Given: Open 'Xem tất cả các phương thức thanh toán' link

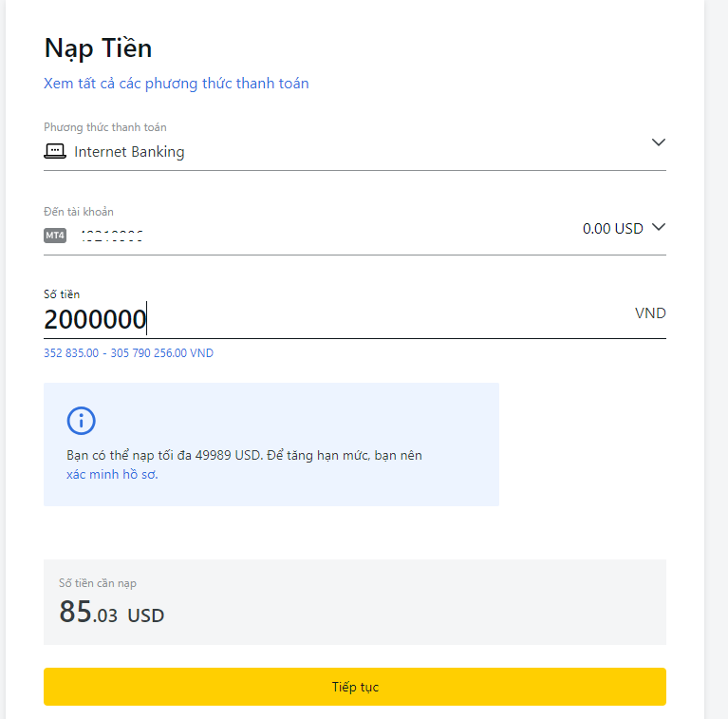Looking at the screenshot, I should (176, 84).
